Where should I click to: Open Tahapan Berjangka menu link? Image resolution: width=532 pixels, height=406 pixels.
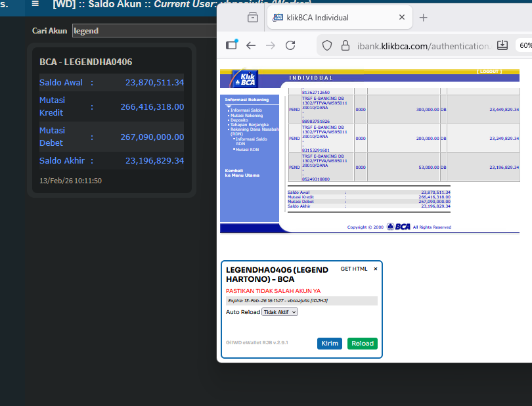(x=250, y=125)
